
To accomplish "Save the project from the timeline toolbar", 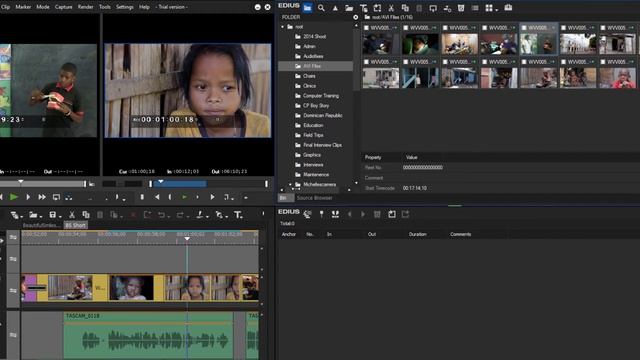I will coord(52,215).
